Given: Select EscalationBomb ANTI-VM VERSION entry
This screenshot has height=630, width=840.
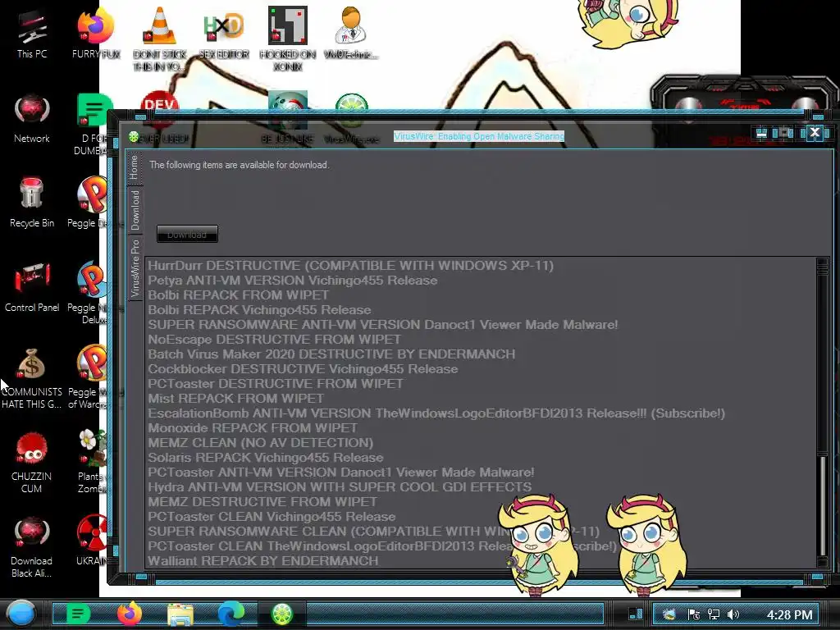Looking at the screenshot, I should 436,413.
